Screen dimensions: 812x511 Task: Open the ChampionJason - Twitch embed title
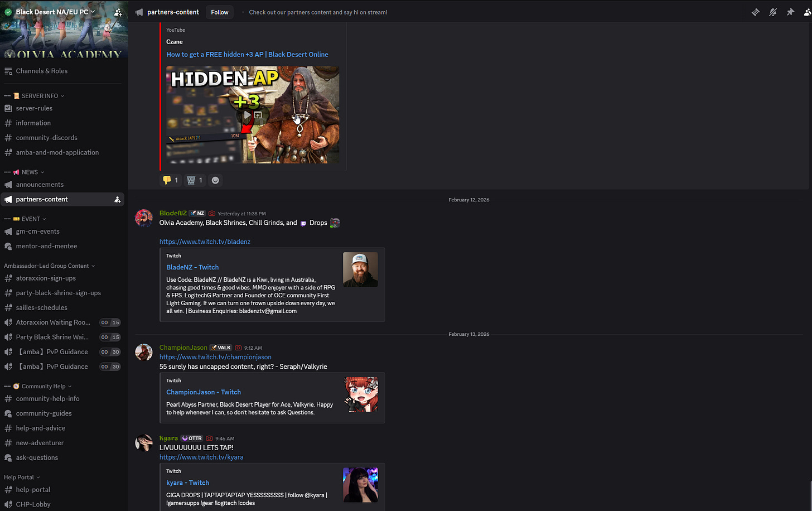(204, 392)
